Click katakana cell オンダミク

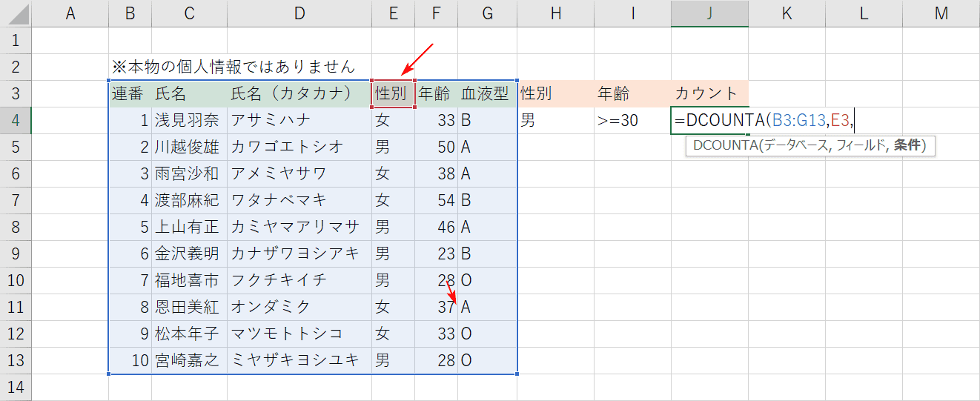(299, 307)
